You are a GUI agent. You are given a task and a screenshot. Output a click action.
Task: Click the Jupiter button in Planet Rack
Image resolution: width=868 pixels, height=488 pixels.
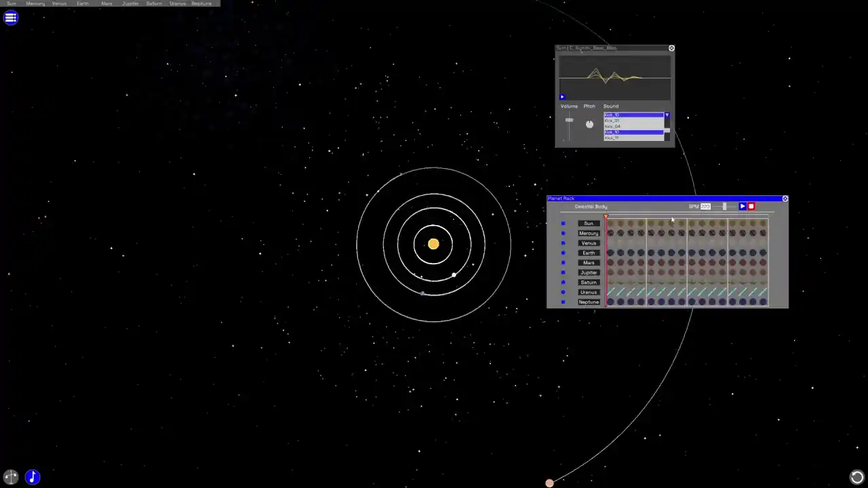coord(589,272)
